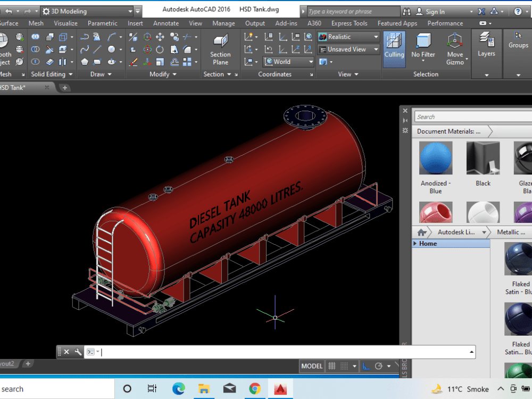Open File Explorer from taskbar
This screenshot has height=399, width=532.
pyautogui.click(x=204, y=388)
